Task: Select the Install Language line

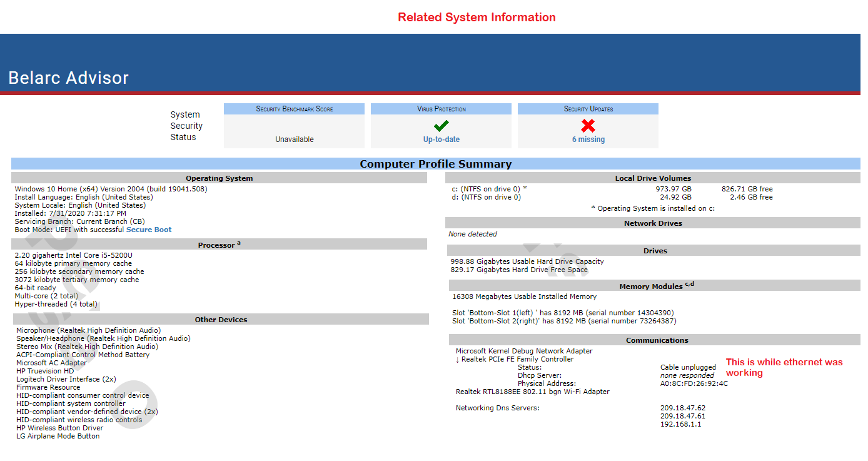Action: [x=83, y=197]
